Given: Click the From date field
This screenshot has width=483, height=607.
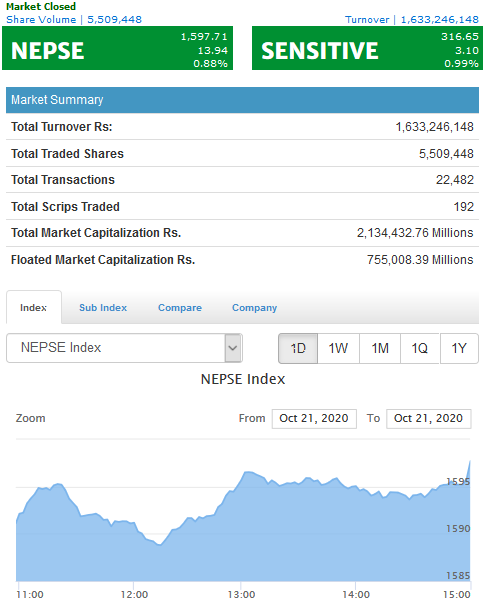Looking at the screenshot, I should pos(314,418).
